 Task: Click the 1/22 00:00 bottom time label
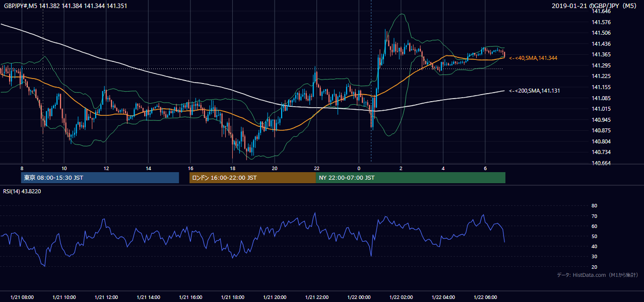359,297
